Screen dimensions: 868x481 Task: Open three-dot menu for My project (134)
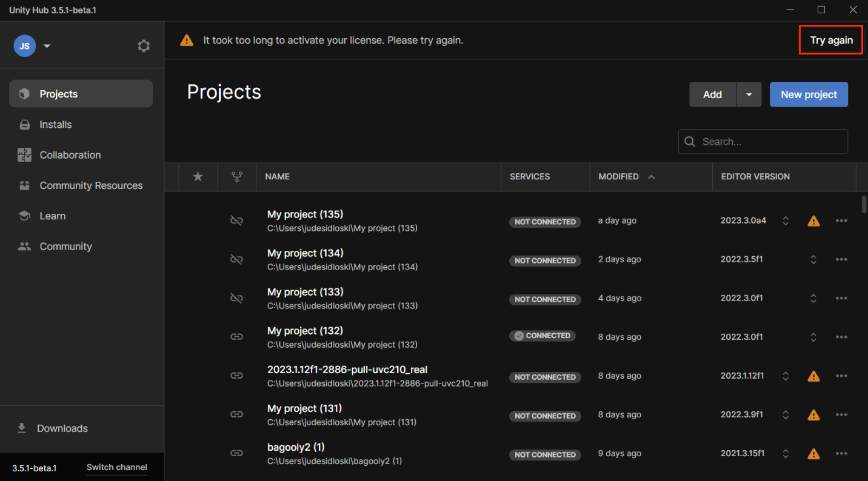841,260
